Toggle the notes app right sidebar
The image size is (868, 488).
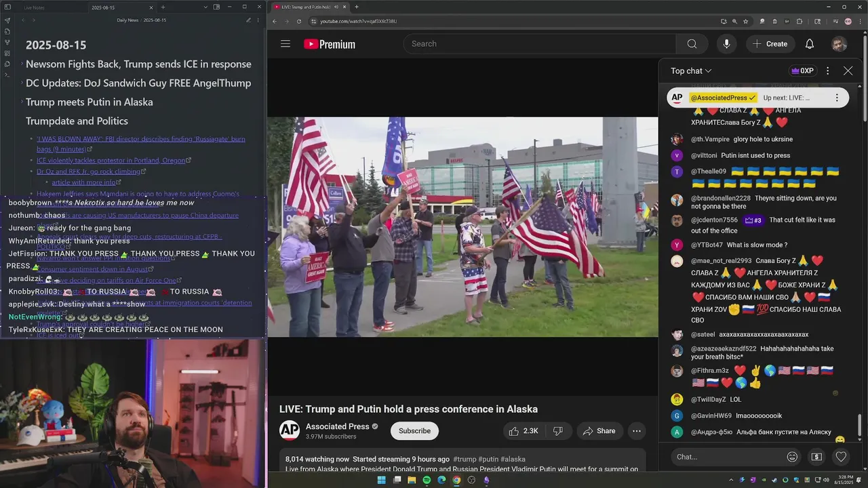pyautogui.click(x=217, y=7)
